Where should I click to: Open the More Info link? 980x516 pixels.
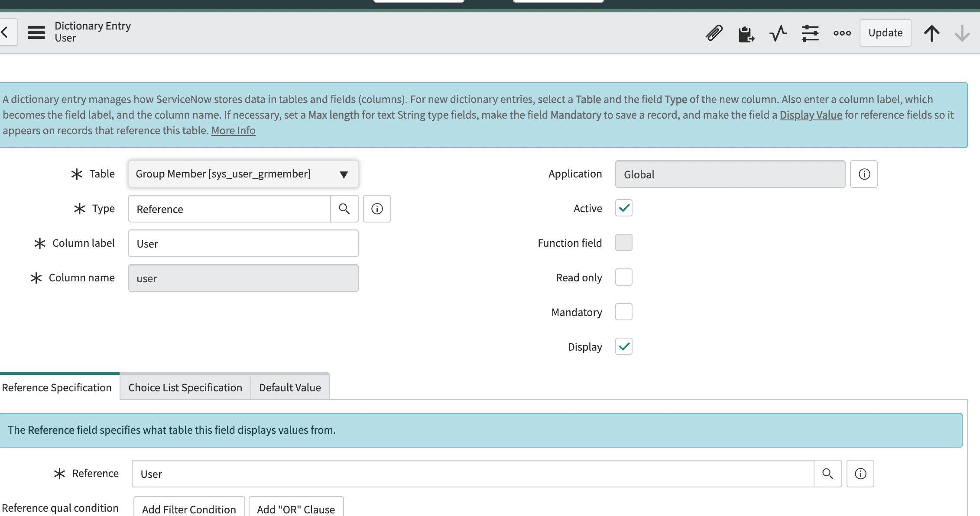(x=233, y=130)
